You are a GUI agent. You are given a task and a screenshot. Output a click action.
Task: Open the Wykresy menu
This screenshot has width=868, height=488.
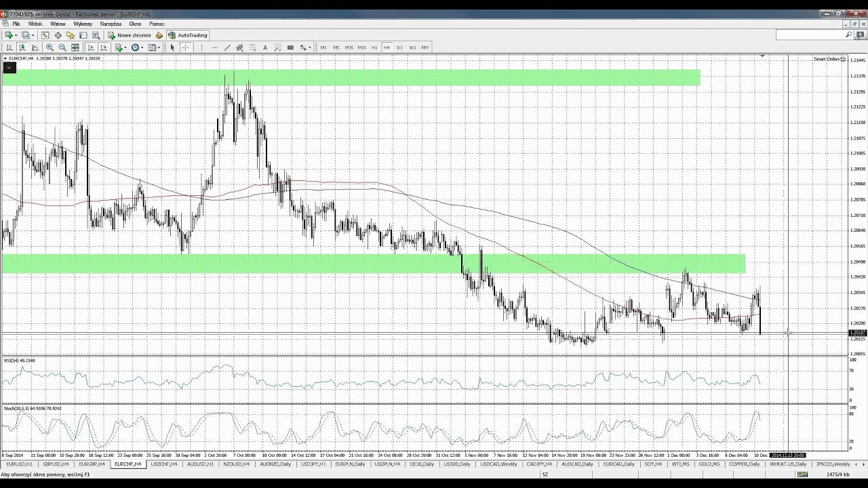pos(83,24)
